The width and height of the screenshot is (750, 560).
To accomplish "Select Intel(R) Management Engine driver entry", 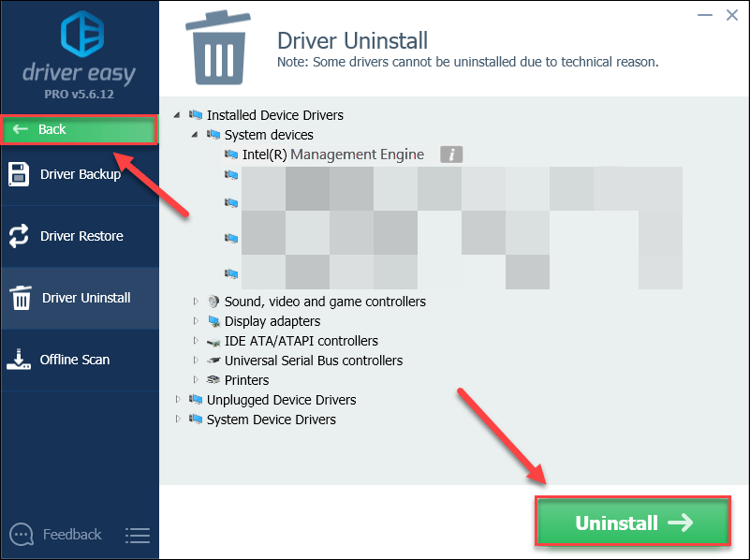I will coord(333,155).
